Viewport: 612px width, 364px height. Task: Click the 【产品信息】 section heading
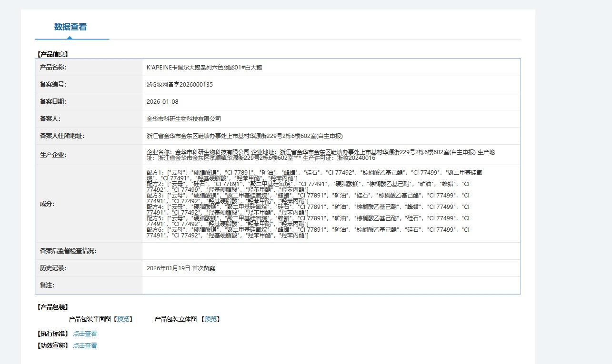pyautogui.click(x=53, y=54)
